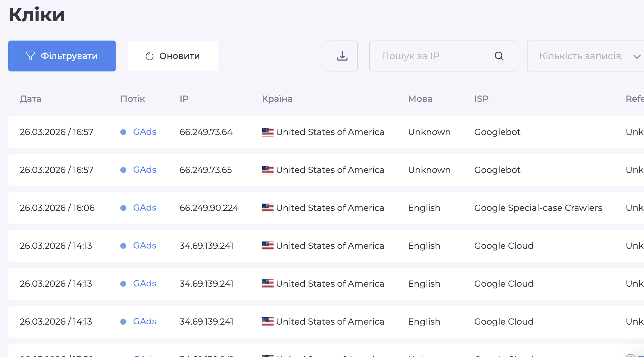
Task: Click blue status dot in 66.249.90.224 row
Action: pos(123,208)
